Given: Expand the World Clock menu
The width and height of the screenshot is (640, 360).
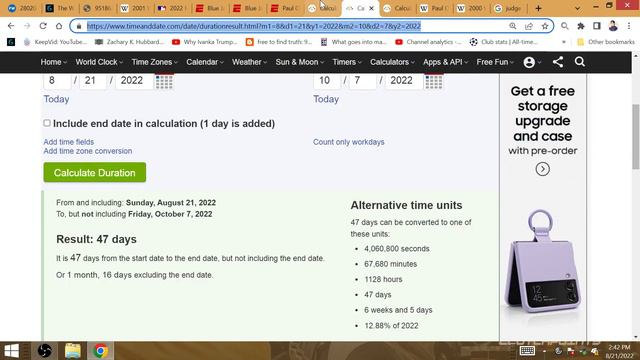Looking at the screenshot, I should point(99,62).
